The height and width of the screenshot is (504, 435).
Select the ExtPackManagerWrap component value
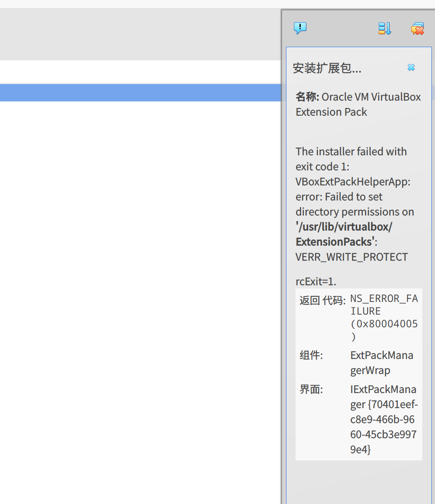pos(382,363)
